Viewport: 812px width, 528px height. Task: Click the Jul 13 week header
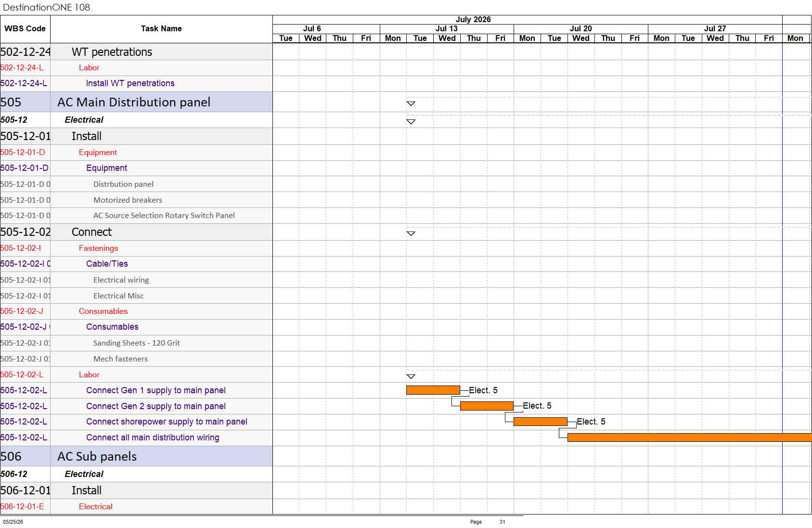pyautogui.click(x=447, y=29)
